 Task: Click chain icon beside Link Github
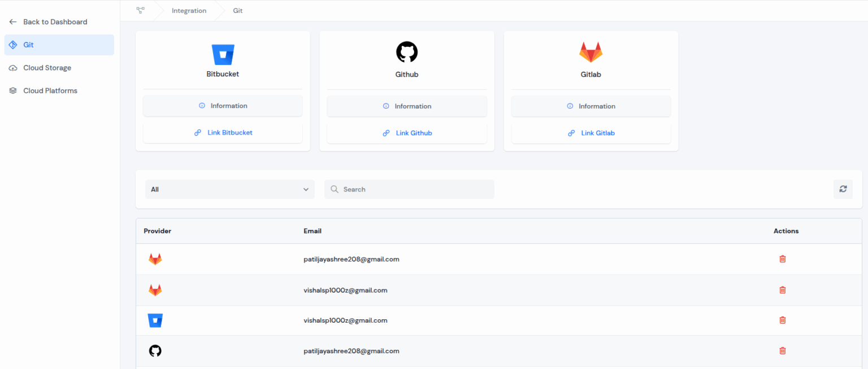(x=386, y=133)
